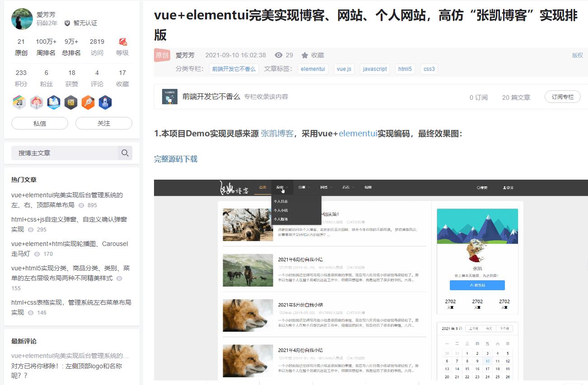Follow the author with 关注 button
Image resolution: width=588 pixels, height=385 pixels.
point(103,123)
